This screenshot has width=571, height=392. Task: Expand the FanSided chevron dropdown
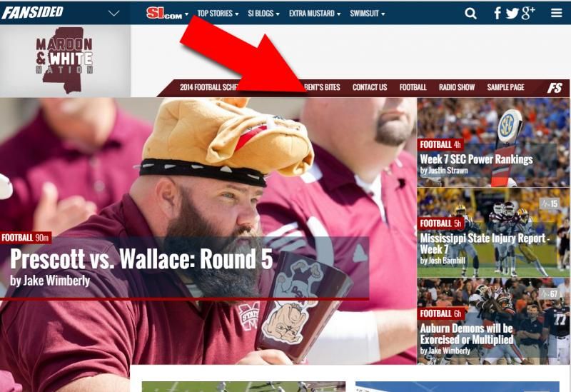click(x=114, y=14)
